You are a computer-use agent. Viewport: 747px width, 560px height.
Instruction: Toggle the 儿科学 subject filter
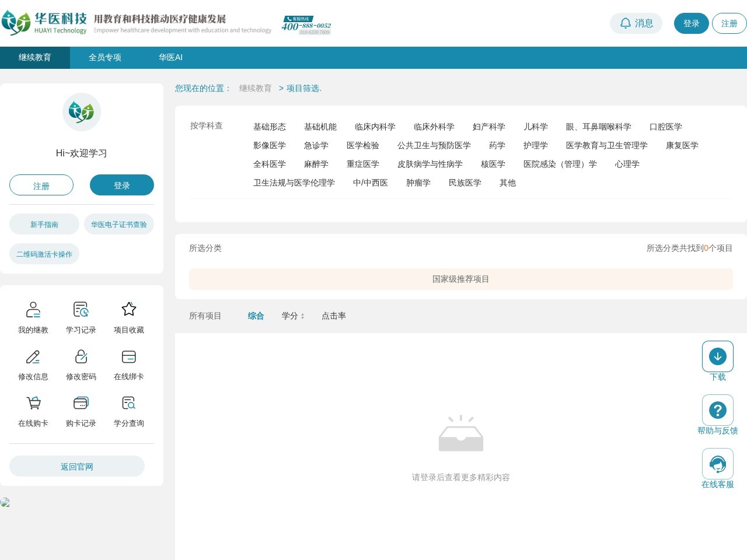tap(536, 127)
